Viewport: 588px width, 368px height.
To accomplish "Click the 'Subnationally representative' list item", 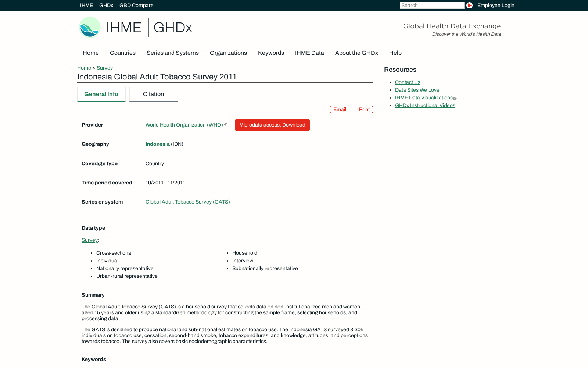I will click(265, 269).
